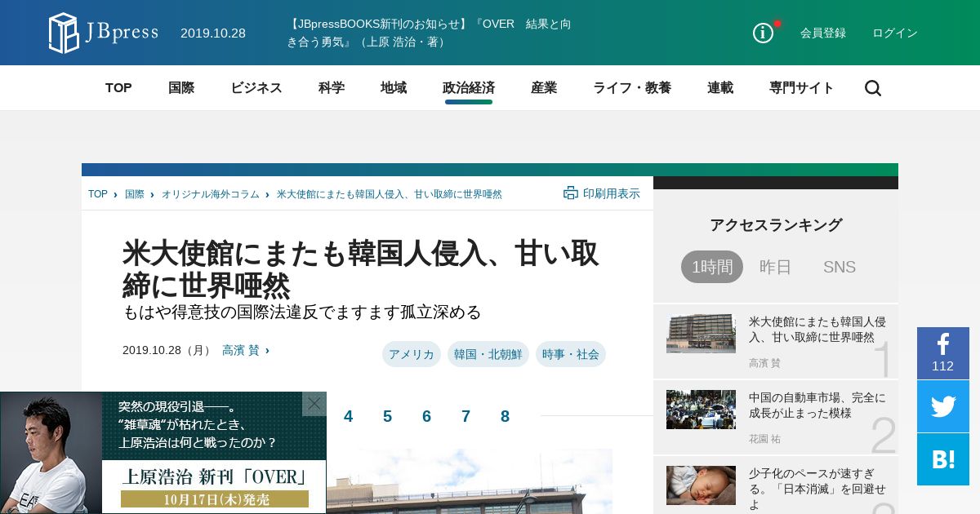Open the search magnifier icon
Image resolution: width=980 pixels, height=514 pixels.
click(873, 88)
